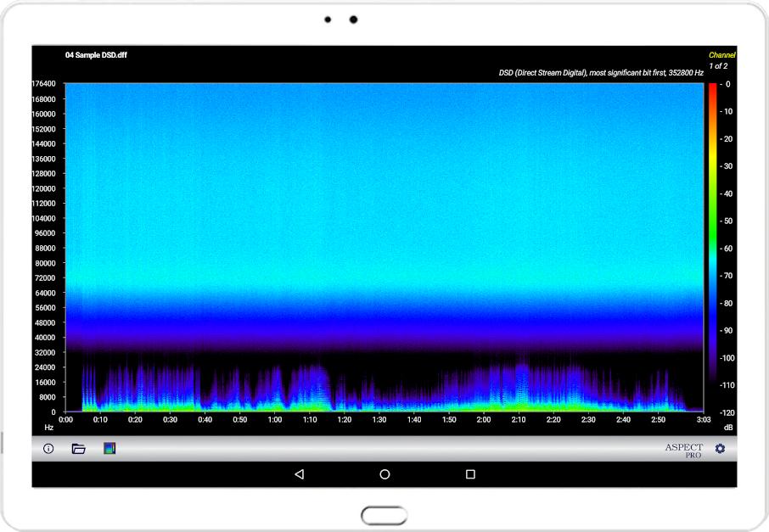769x532 pixels.
Task: Click the Hz axis unit label
Action: coord(49,428)
